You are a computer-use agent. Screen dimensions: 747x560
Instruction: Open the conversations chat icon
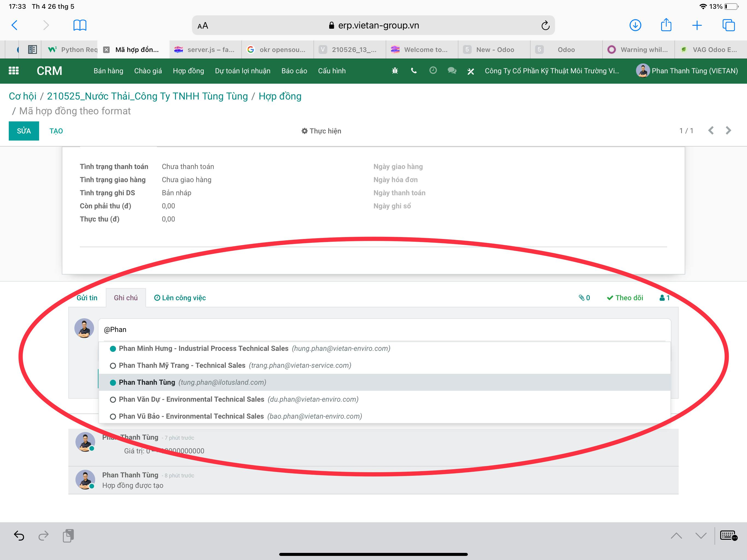tap(452, 71)
